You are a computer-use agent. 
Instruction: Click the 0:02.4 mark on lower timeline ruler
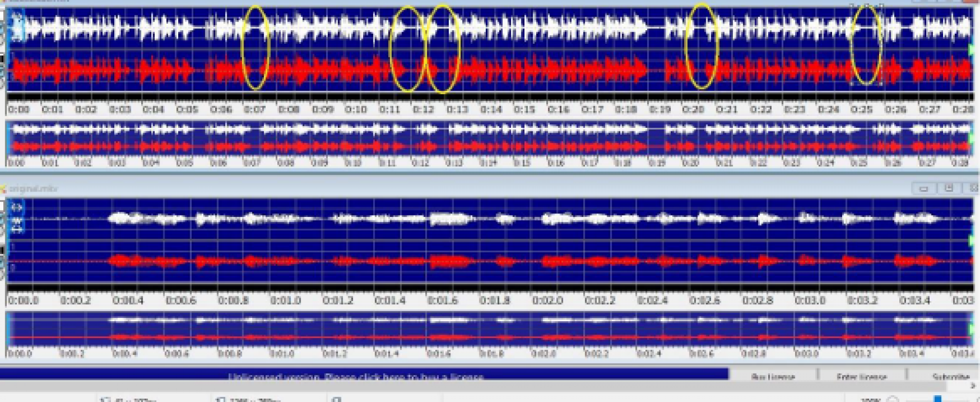click(x=652, y=301)
